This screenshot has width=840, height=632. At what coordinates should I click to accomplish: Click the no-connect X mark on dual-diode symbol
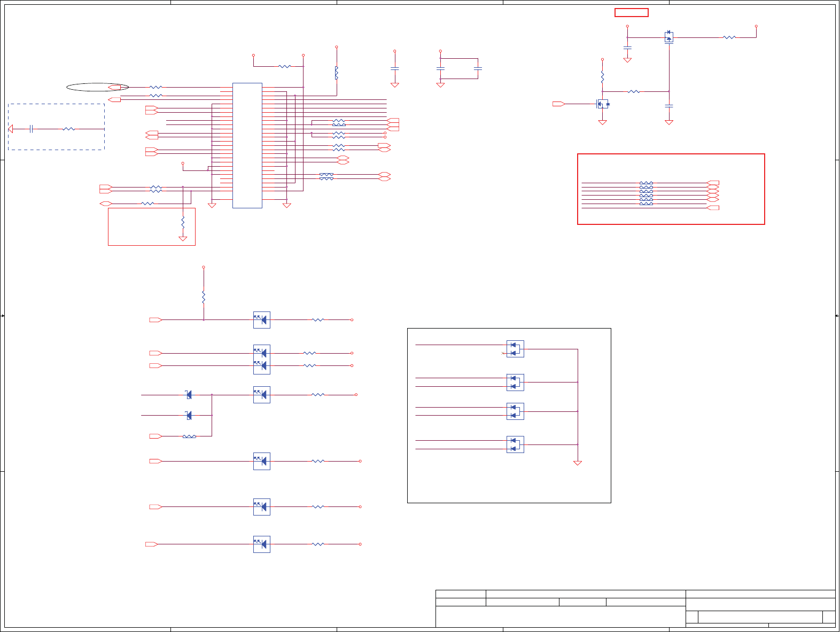pyautogui.click(x=503, y=353)
